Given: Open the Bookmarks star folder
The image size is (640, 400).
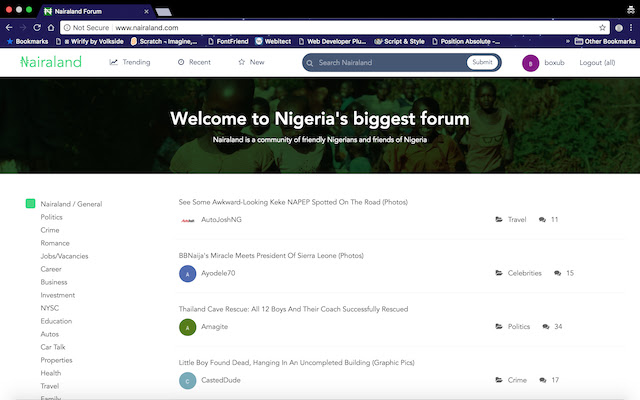Looking at the screenshot, I should tap(27, 41).
